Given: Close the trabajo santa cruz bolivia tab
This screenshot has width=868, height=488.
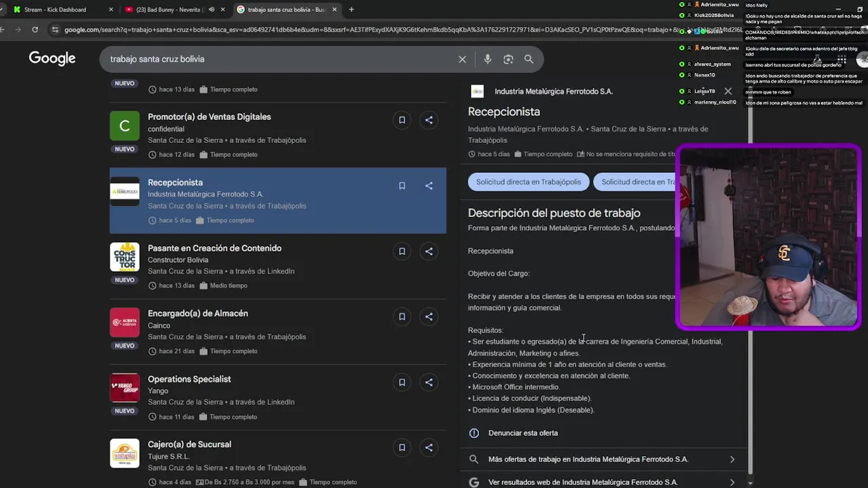Looking at the screenshot, I should coord(334,9).
